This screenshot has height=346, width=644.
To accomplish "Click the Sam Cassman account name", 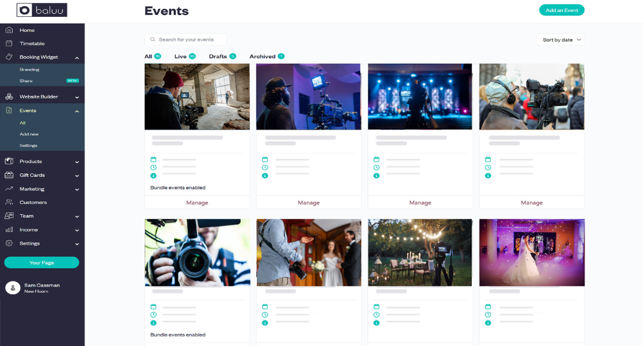I will click(x=42, y=285).
